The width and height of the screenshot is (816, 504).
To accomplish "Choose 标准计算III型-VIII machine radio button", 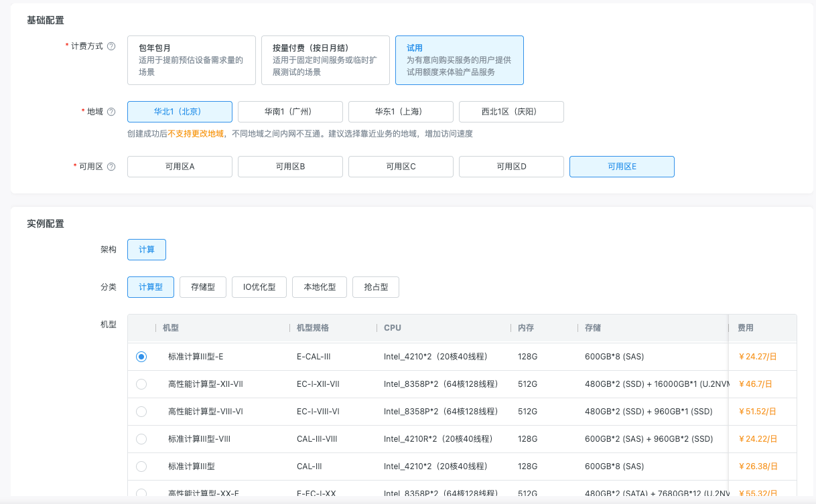I will click(x=141, y=439).
